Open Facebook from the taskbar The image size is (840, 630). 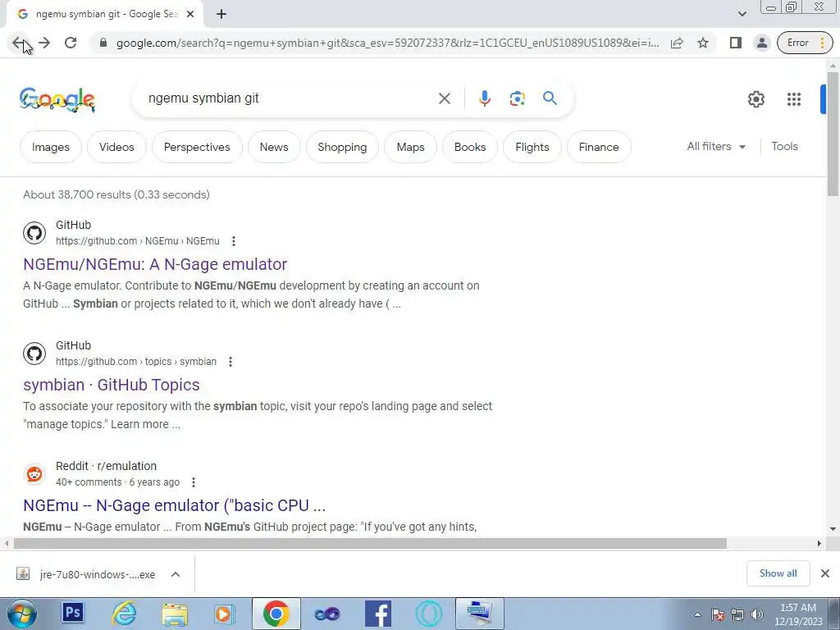(x=377, y=614)
